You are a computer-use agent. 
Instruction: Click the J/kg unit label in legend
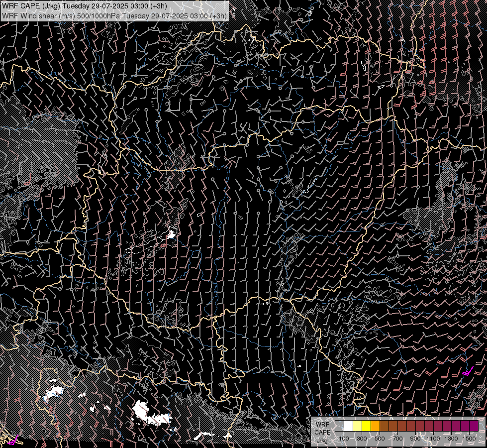click(322, 441)
